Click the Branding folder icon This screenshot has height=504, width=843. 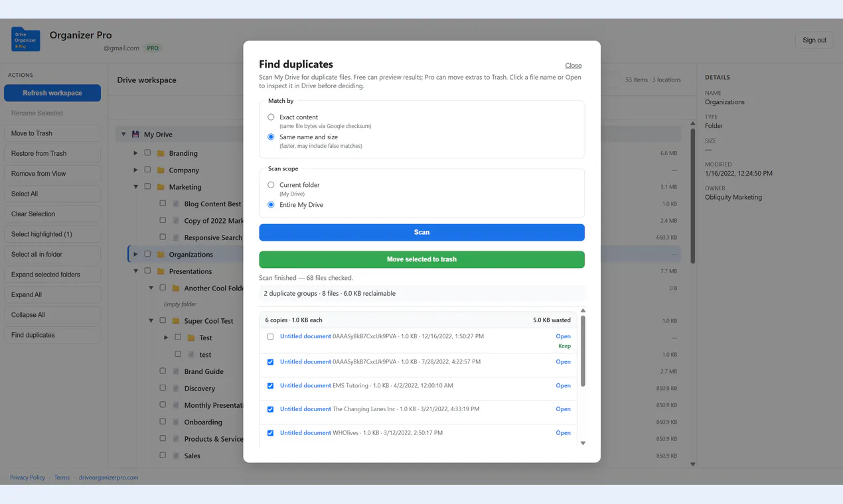161,153
